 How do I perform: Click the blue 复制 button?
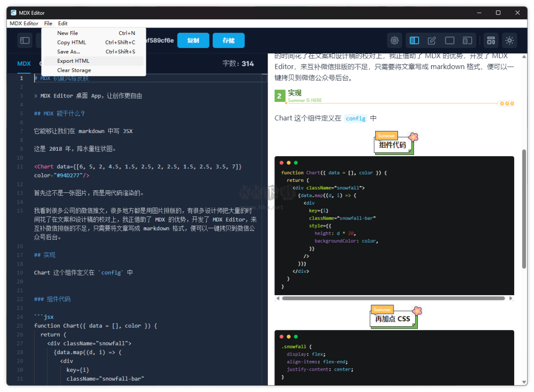[x=193, y=41]
